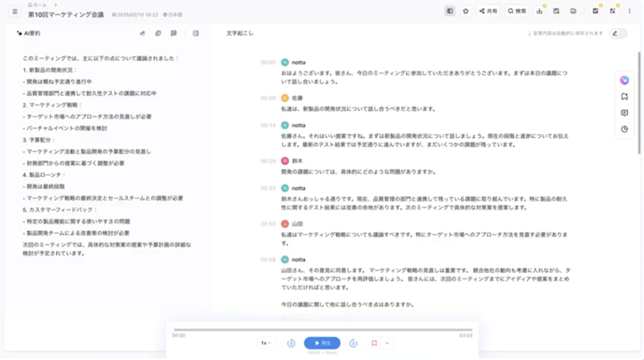
Task: Click the summary heading 2. マーケティング戦略
Action: pos(52,105)
